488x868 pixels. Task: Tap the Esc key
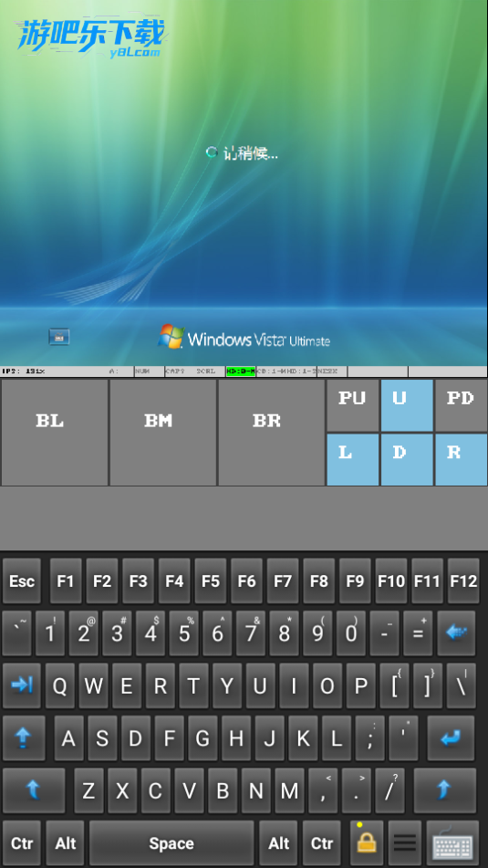click(x=22, y=580)
